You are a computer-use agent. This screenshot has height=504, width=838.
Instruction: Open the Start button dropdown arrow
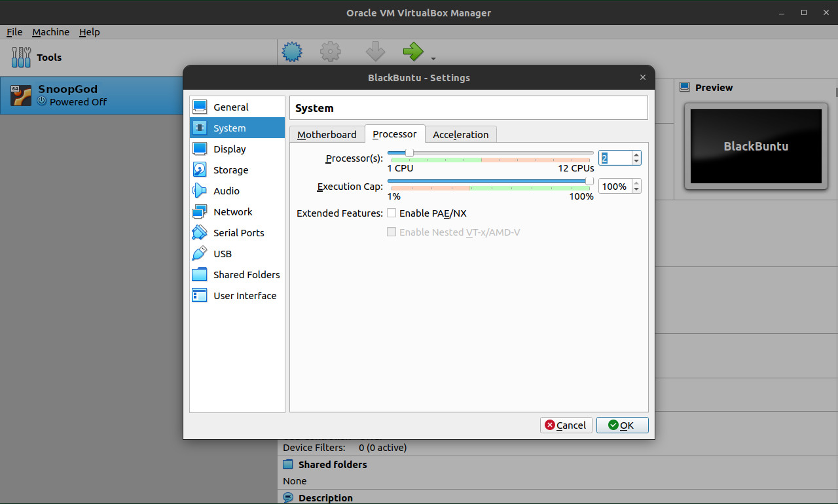coord(433,59)
